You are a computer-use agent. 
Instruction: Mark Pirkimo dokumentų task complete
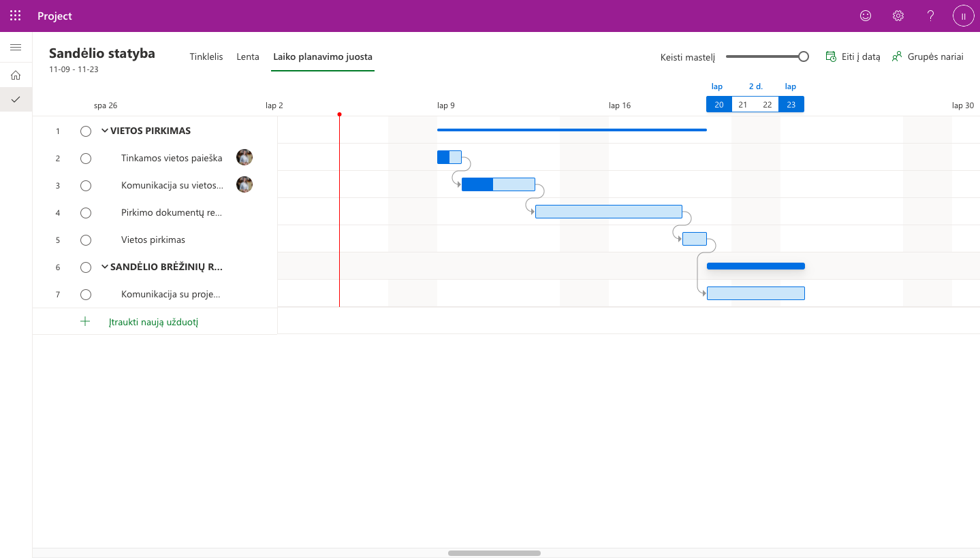86,213
